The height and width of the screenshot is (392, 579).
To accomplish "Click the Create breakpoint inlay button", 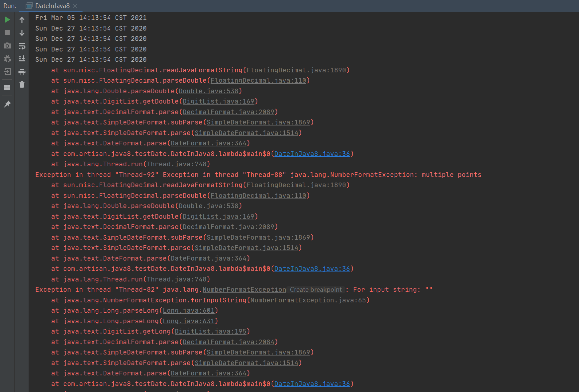I will click(x=316, y=289).
